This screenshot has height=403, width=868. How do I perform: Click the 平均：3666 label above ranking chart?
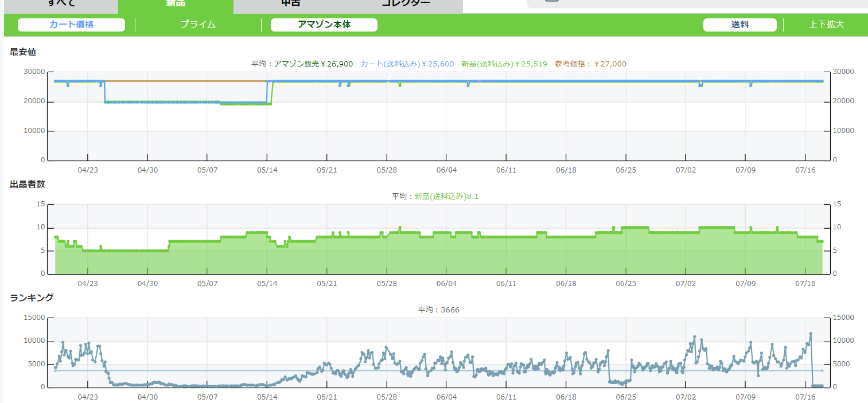(x=438, y=310)
